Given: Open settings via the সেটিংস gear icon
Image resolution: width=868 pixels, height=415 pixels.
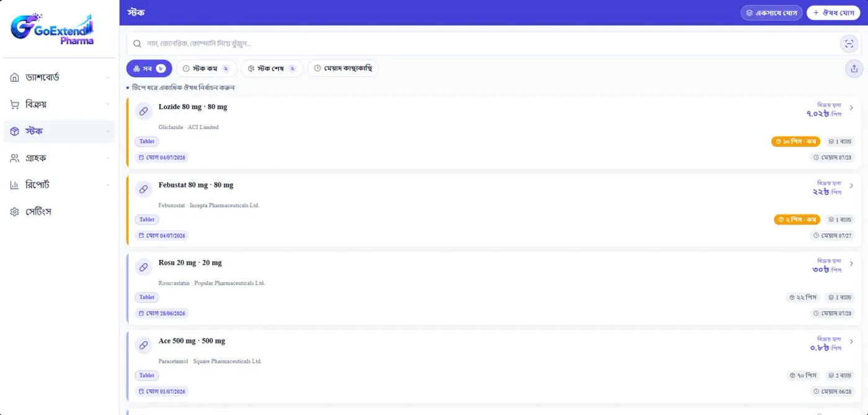Looking at the screenshot, I should 14,212.
